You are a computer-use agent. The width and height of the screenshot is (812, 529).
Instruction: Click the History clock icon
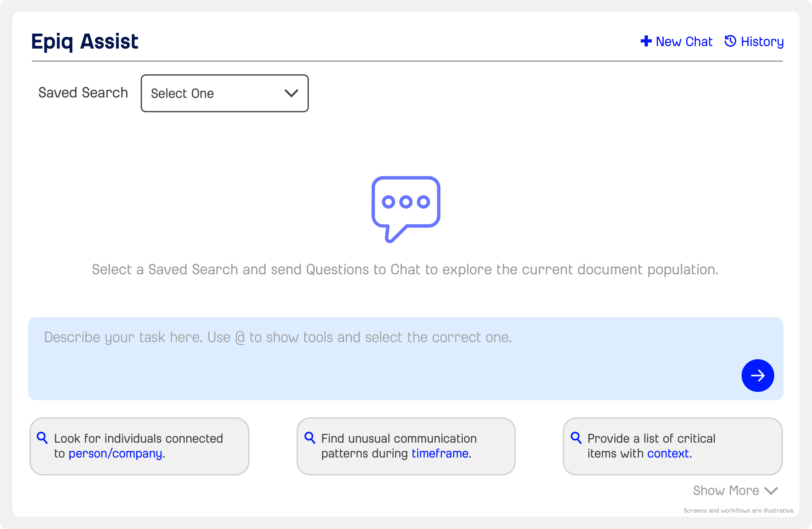coord(730,41)
